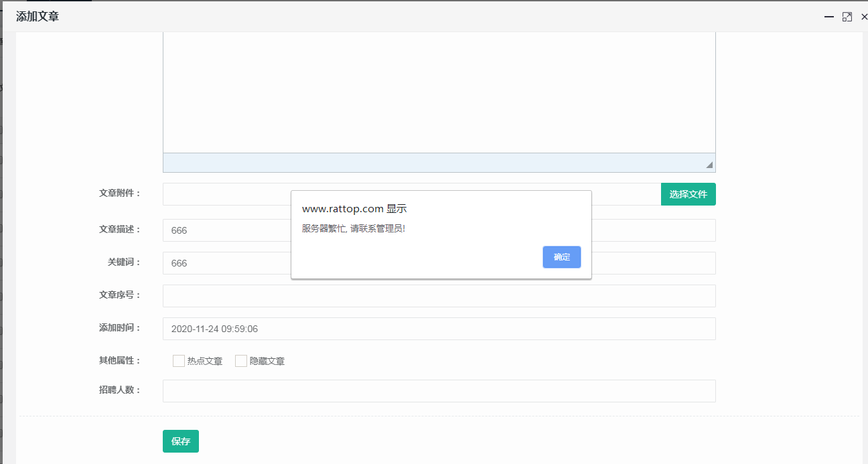Viewport: 868px width, 464px height.
Task: Click the editor resize handle triangle
Action: pos(709,165)
